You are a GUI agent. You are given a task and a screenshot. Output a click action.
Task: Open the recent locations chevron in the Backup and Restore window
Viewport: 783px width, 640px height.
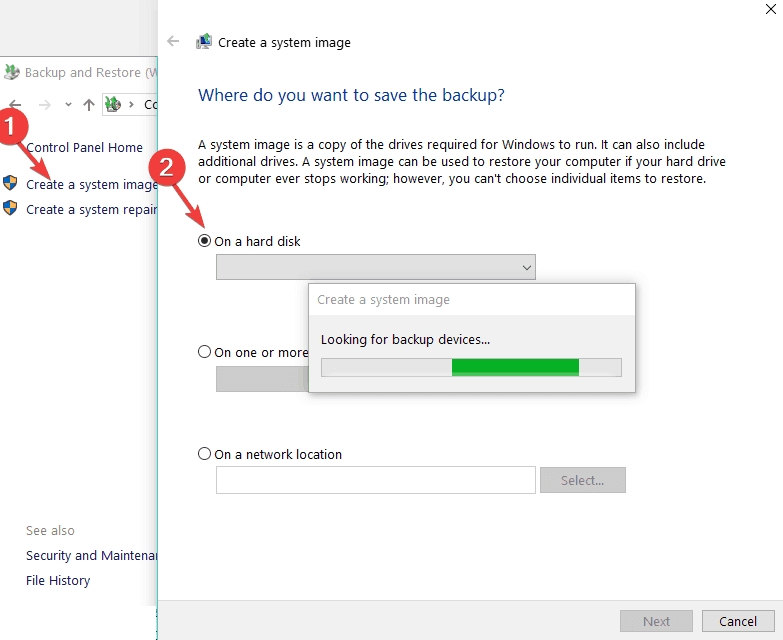[x=68, y=104]
